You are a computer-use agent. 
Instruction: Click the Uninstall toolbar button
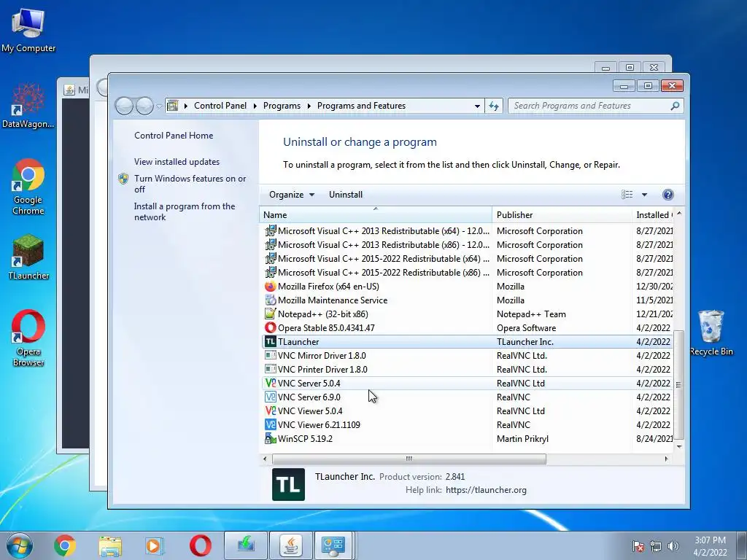point(345,194)
